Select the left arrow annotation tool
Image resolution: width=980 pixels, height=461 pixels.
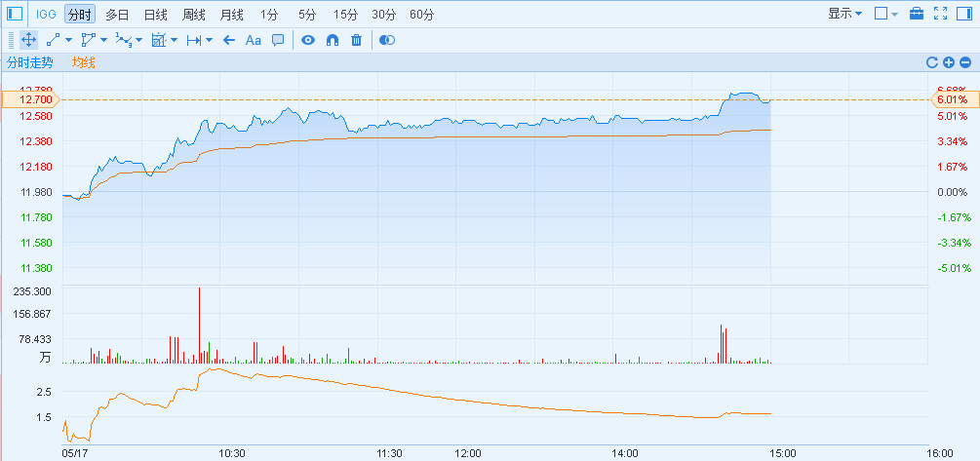229,40
